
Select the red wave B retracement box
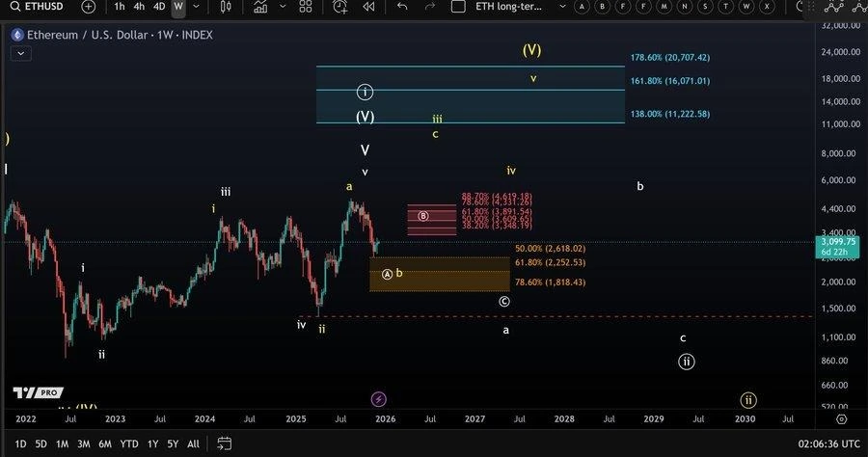(432, 220)
